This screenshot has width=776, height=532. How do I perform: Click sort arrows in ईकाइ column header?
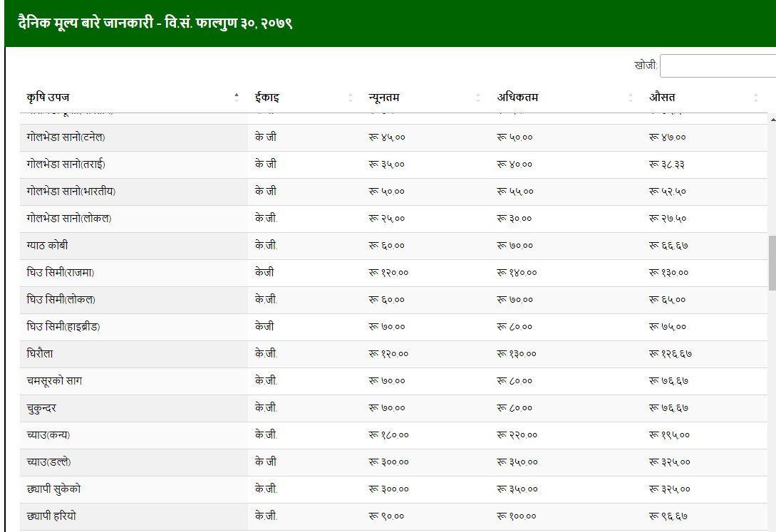tap(350, 98)
